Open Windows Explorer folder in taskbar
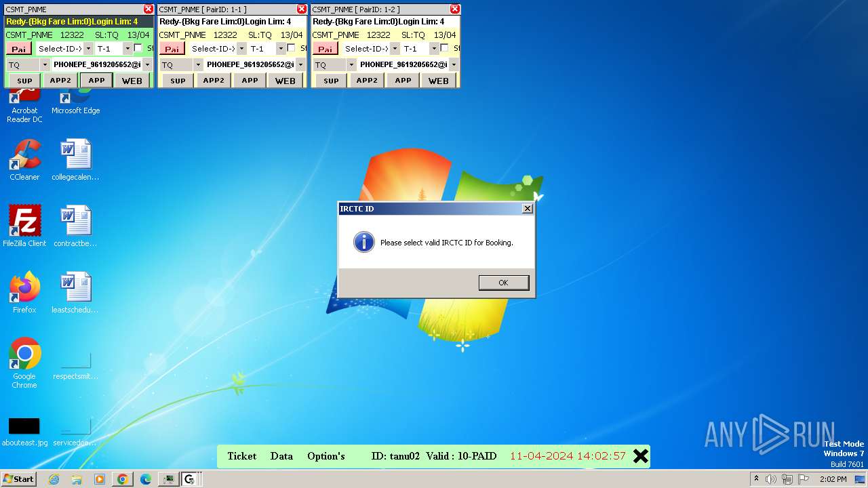 pyautogui.click(x=77, y=479)
